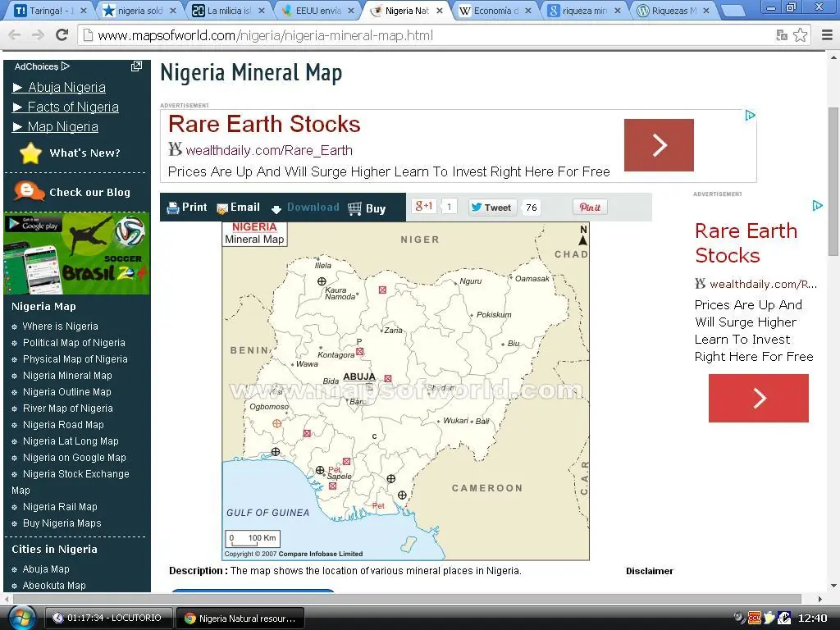Bookmark this page with the star icon
Image resolution: width=840 pixels, height=630 pixels.
pos(801,35)
